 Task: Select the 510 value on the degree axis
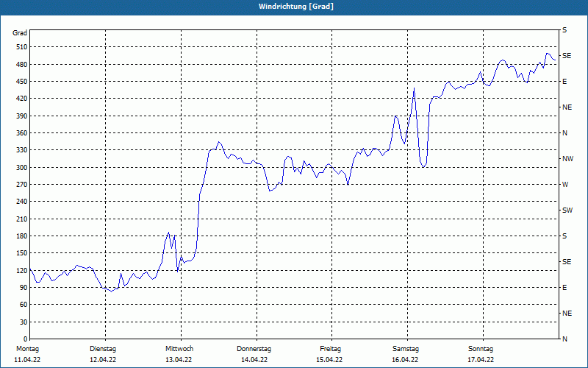click(x=22, y=47)
